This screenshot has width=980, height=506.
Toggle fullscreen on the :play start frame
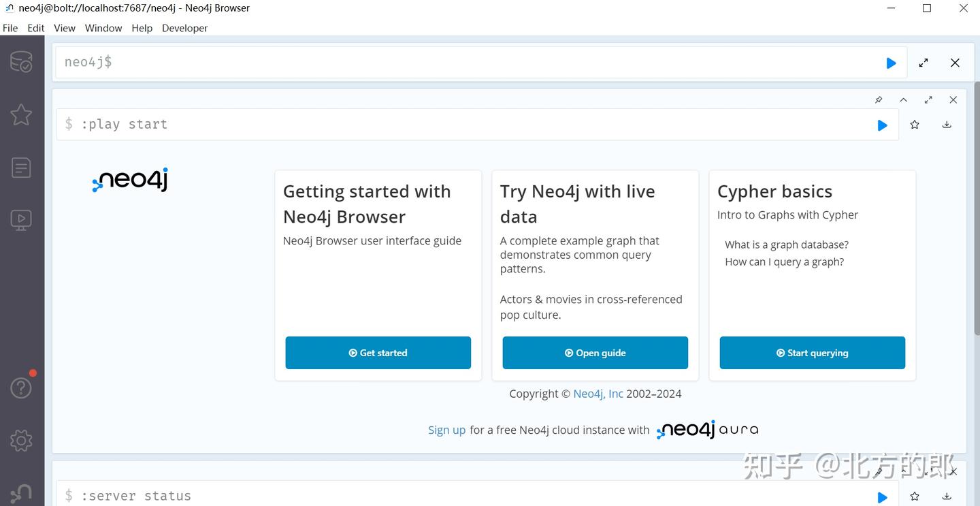click(x=928, y=99)
